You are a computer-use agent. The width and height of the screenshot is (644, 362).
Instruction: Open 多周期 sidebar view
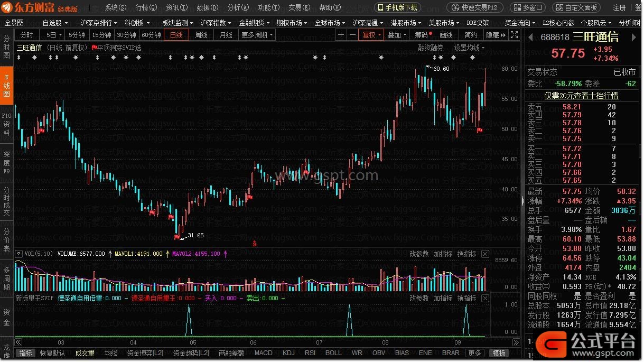(x=6, y=279)
